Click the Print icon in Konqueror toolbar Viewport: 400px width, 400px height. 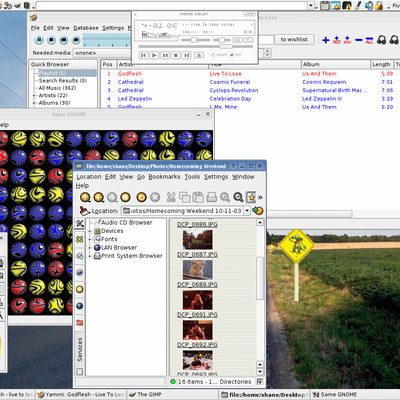(211, 197)
